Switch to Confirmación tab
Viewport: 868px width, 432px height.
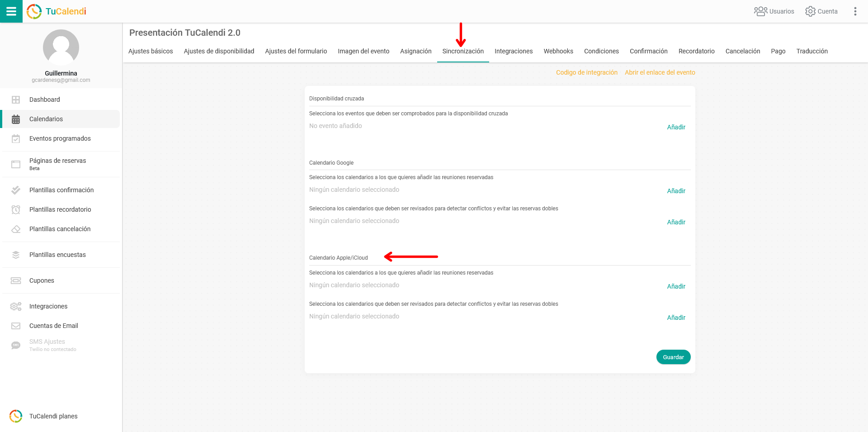[649, 51]
